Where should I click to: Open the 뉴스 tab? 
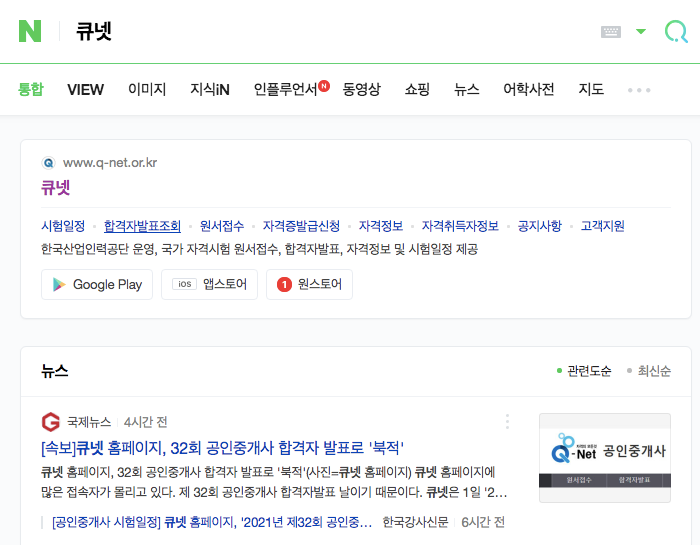[467, 89]
